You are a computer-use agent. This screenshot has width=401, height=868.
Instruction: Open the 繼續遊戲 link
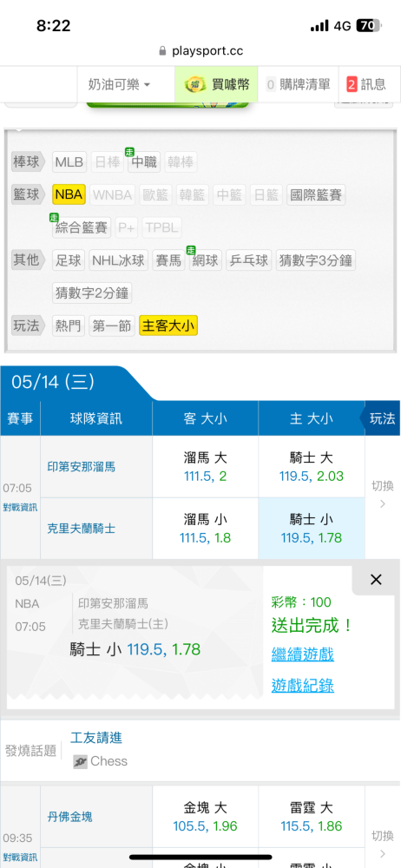click(x=302, y=654)
